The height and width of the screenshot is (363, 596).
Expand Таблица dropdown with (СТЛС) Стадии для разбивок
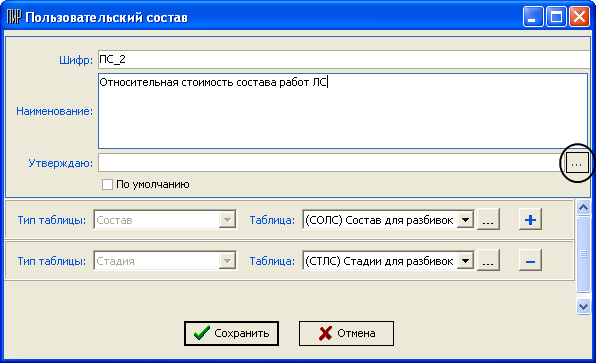coord(465,261)
